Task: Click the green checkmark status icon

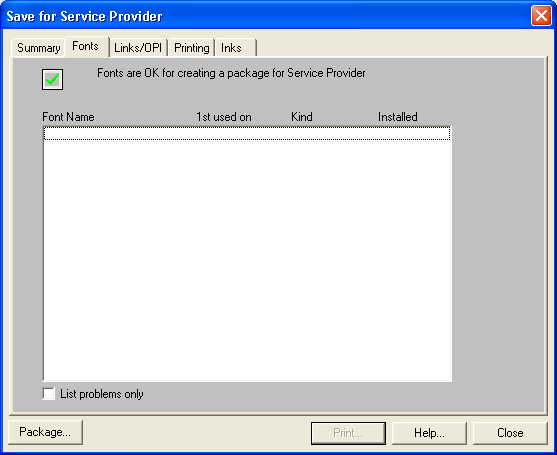Action: pos(52,79)
